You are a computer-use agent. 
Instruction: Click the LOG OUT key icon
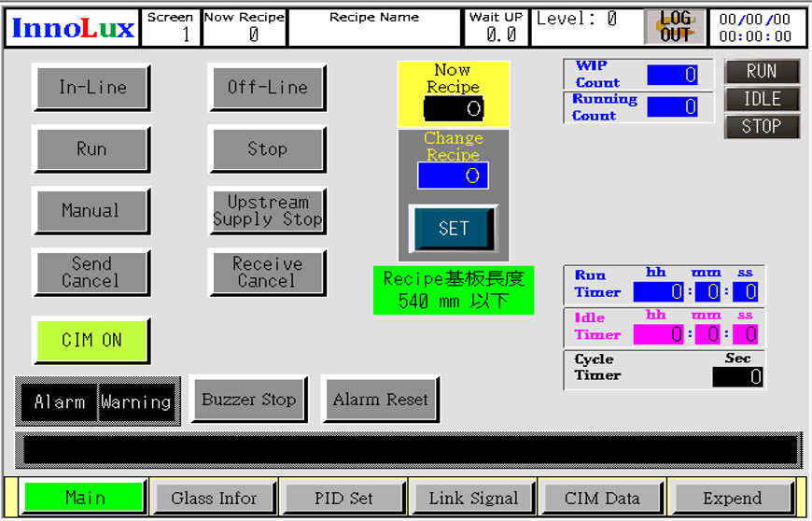675,27
